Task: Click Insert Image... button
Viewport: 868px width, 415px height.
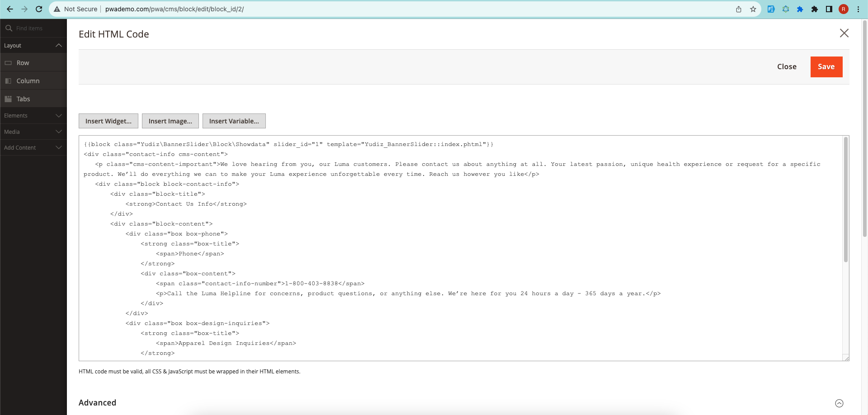Action: [170, 121]
